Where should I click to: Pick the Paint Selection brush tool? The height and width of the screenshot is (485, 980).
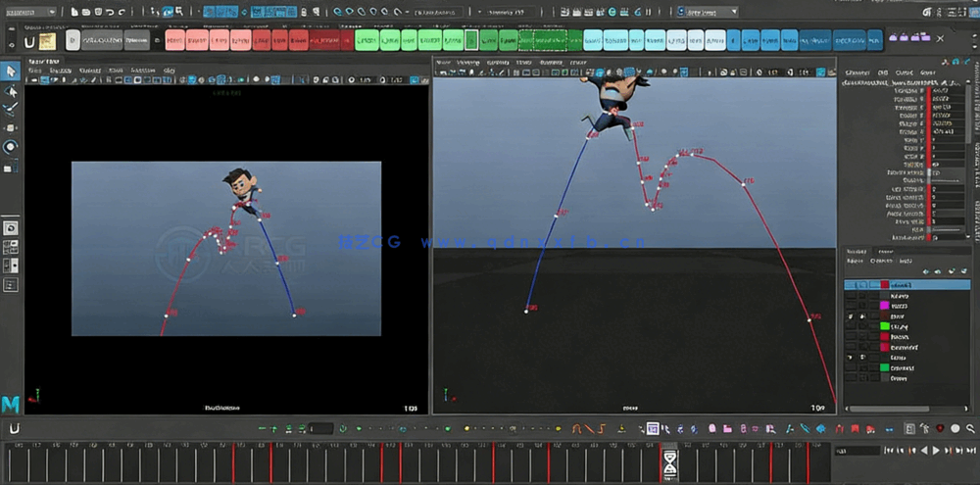[11, 109]
